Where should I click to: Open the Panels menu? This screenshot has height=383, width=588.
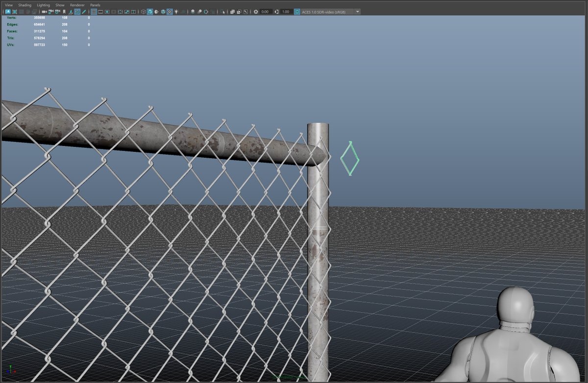pos(95,5)
